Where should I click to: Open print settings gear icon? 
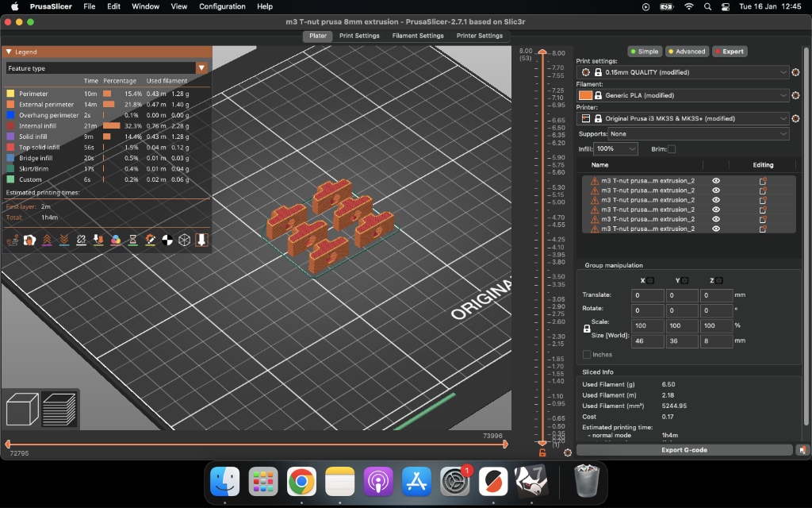(795, 72)
